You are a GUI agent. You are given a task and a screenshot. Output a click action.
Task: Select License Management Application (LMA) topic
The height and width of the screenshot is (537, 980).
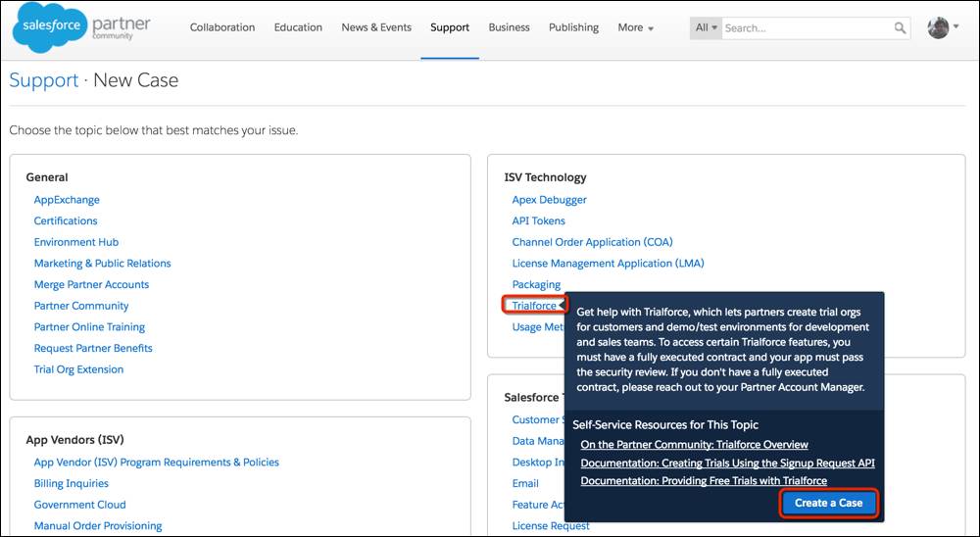point(609,264)
